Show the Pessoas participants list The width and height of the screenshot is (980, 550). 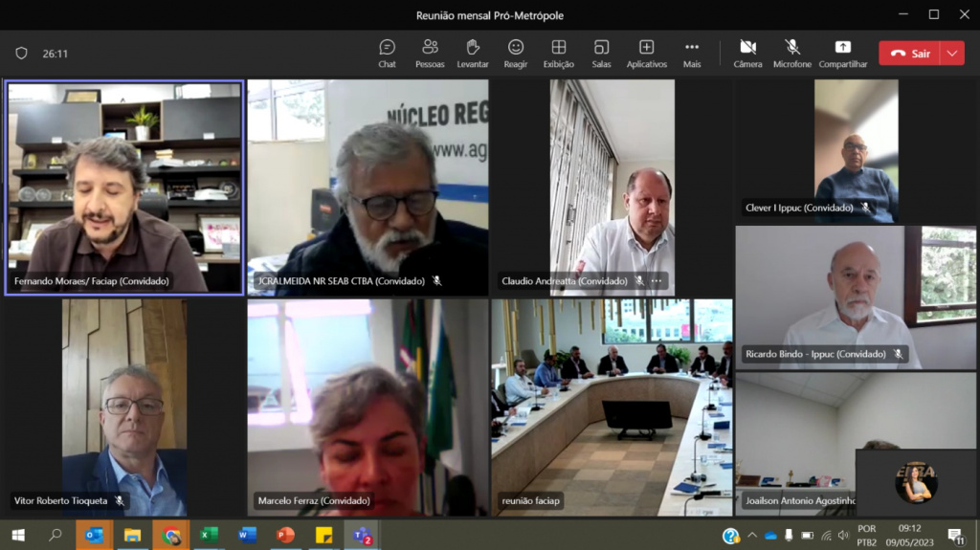430,53
